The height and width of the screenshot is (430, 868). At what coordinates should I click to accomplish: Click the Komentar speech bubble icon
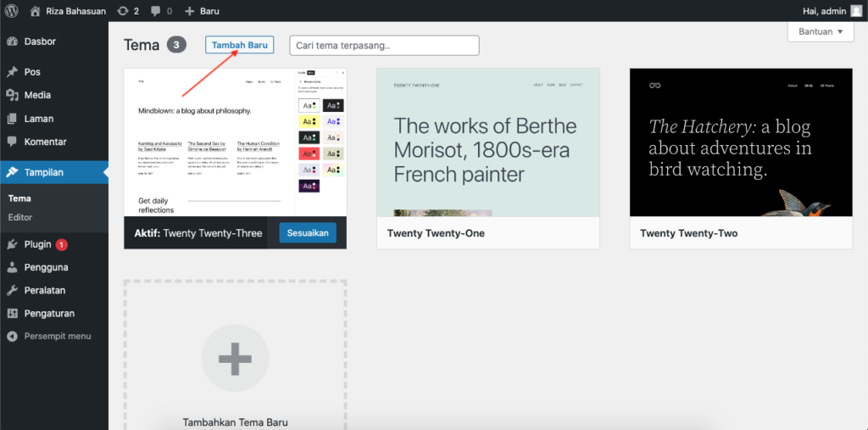click(12, 142)
